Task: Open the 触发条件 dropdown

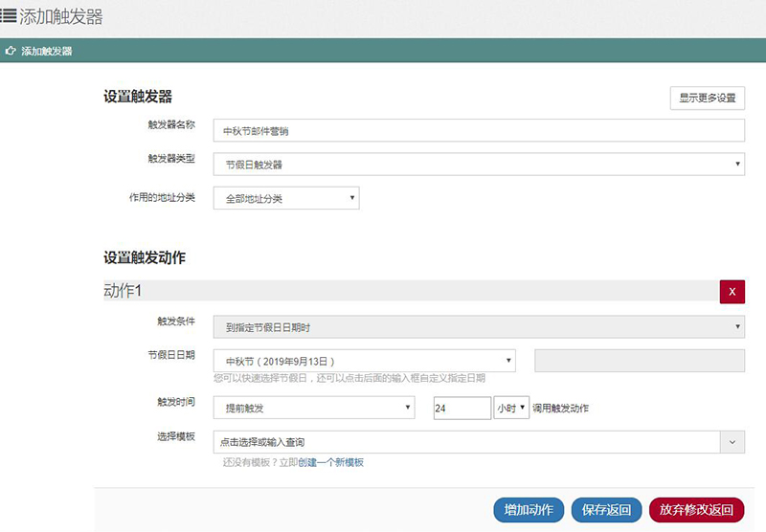Action: (x=478, y=327)
